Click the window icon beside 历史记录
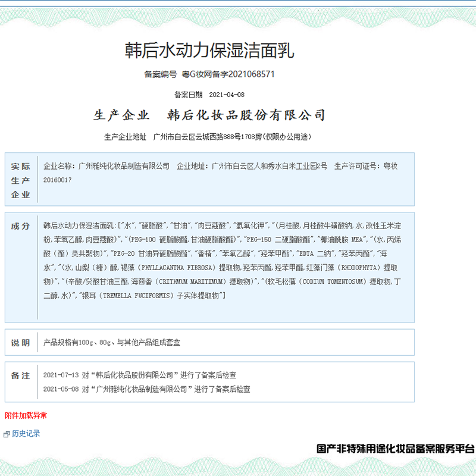This screenshot has height=476, width=476. 7,433
